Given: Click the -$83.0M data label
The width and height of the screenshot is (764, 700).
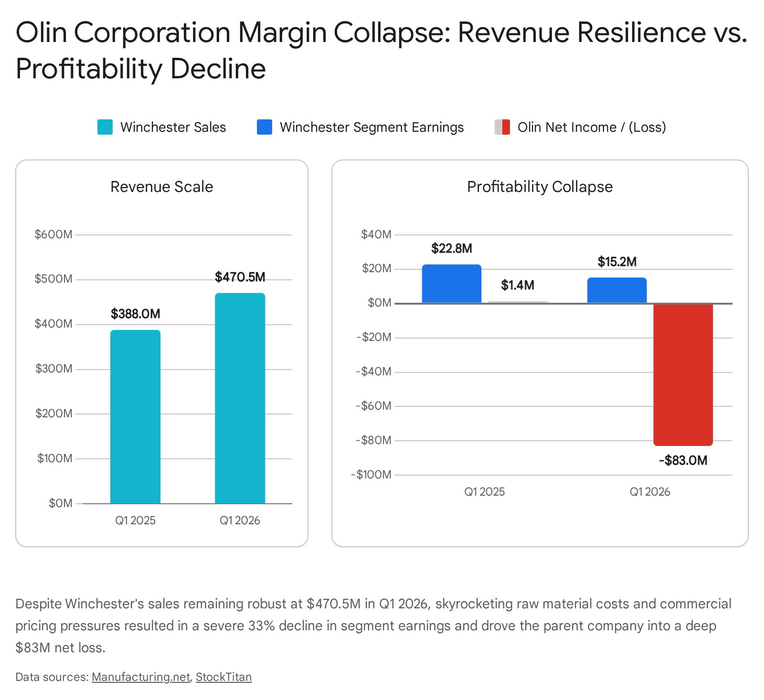Looking at the screenshot, I should point(683,460).
